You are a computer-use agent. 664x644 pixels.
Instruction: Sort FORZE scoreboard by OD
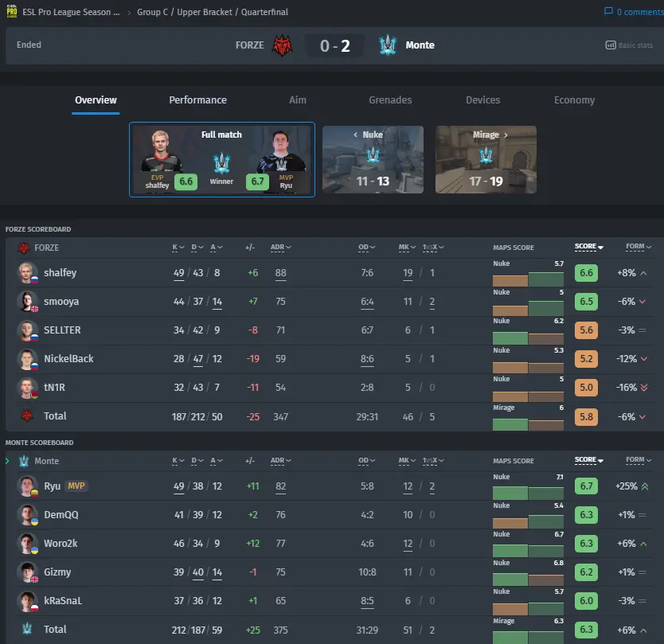point(366,248)
